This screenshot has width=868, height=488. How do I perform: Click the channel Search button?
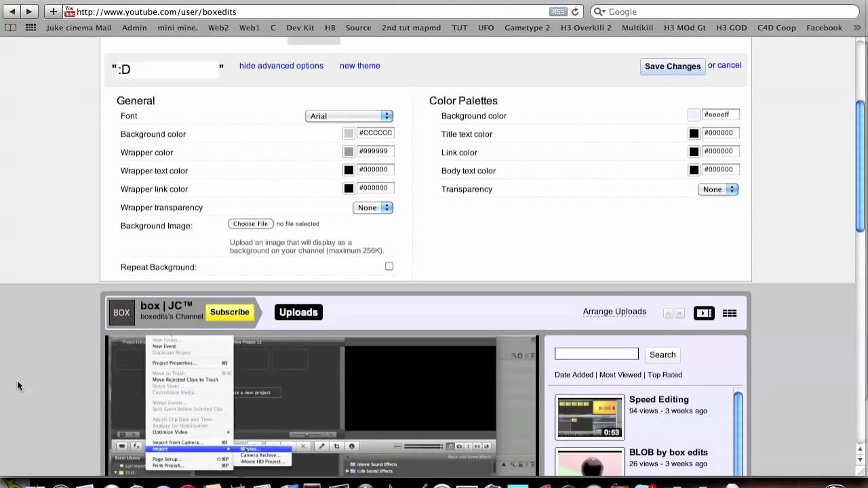663,354
